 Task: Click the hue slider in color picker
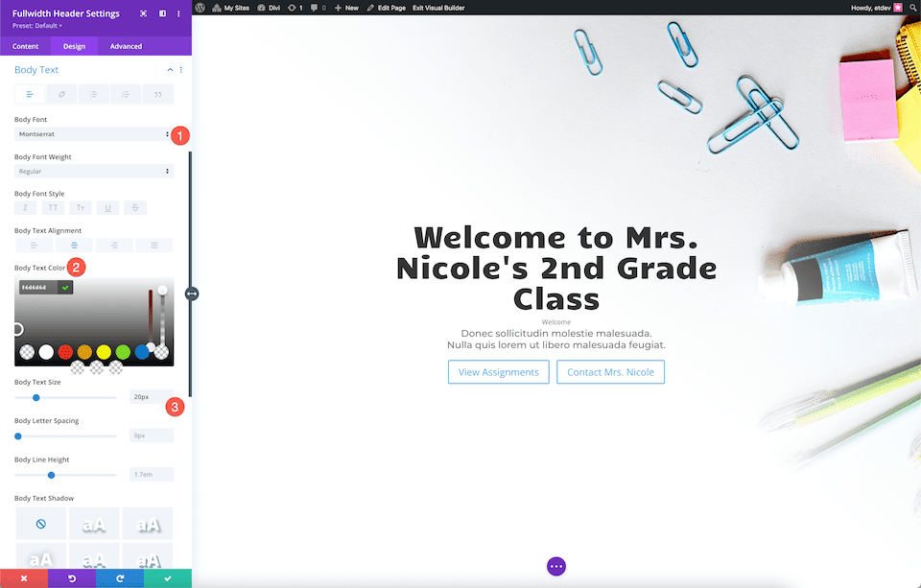coord(151,319)
